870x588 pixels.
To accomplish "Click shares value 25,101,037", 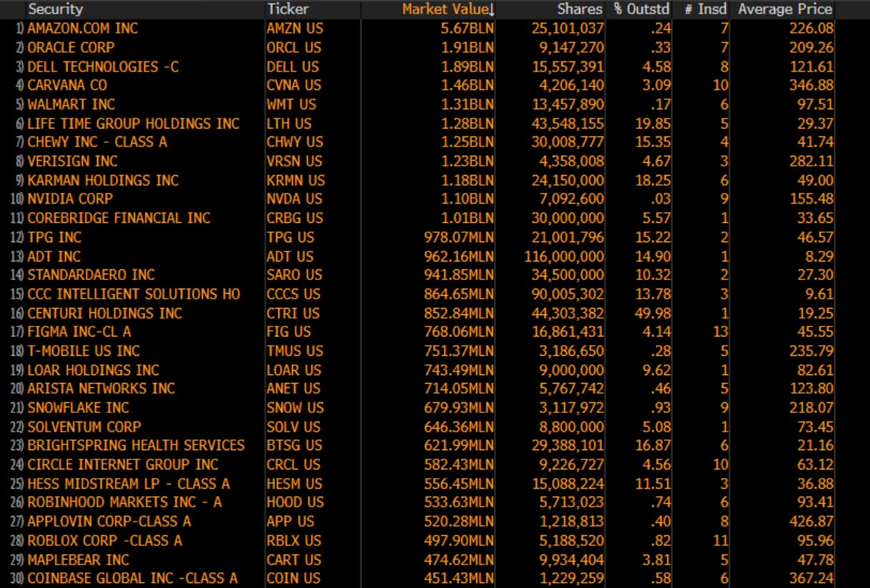I will click(568, 29).
